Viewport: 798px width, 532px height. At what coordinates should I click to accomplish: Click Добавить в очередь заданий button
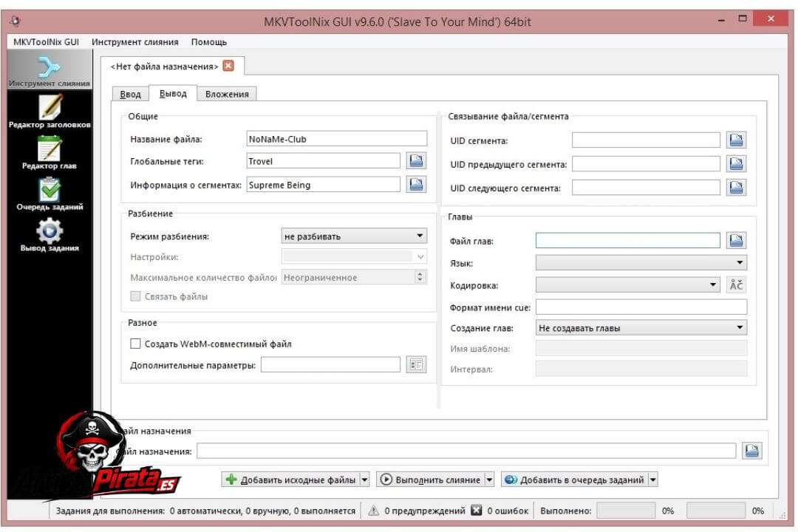tap(575, 480)
